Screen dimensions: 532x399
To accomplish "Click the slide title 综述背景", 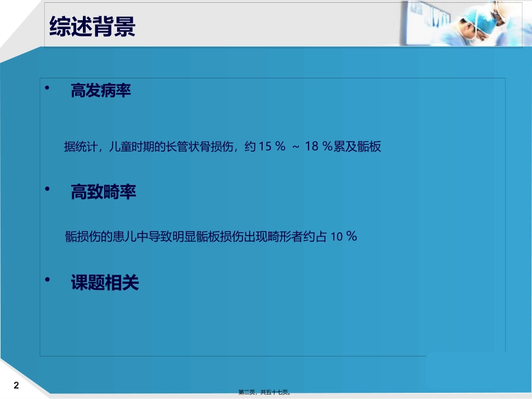I will pyautogui.click(x=92, y=26).
